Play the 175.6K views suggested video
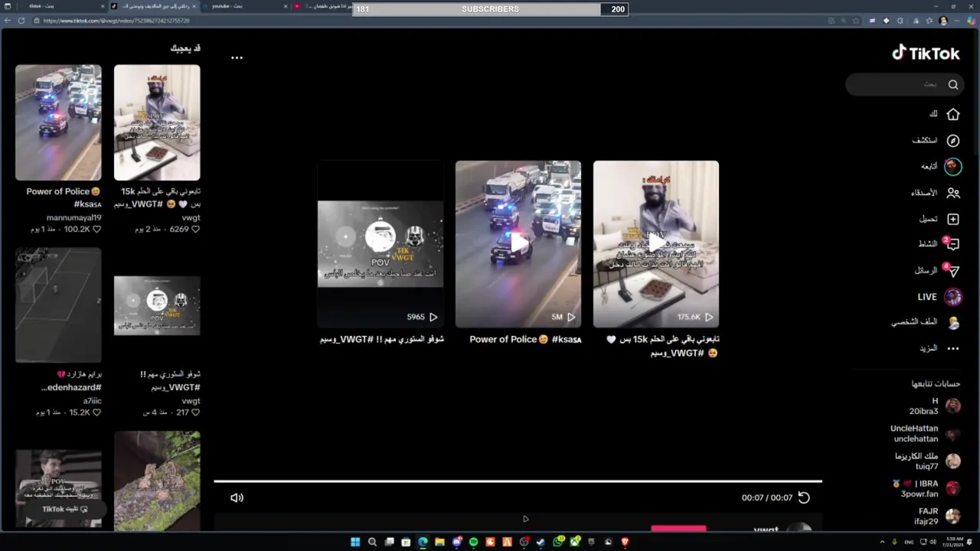 tap(656, 244)
